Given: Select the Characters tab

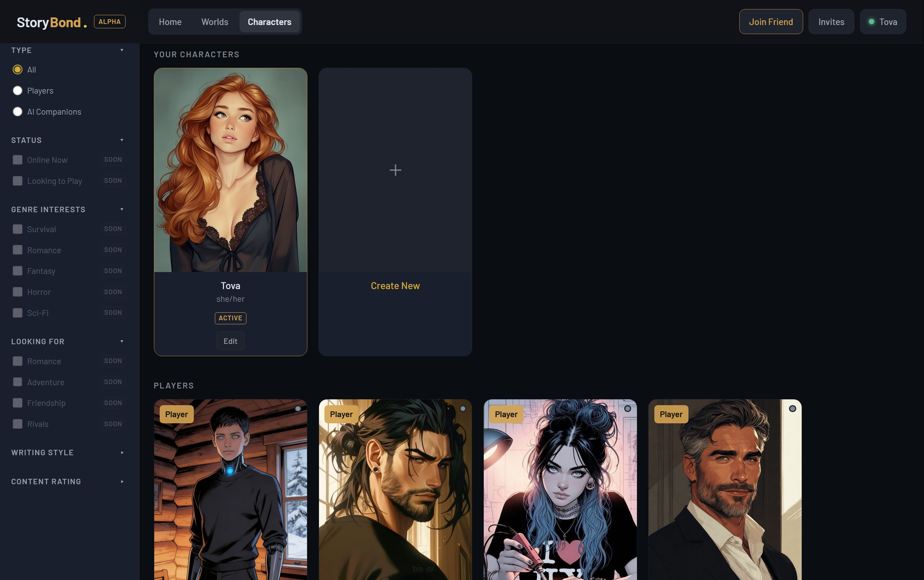Looking at the screenshot, I should point(269,22).
